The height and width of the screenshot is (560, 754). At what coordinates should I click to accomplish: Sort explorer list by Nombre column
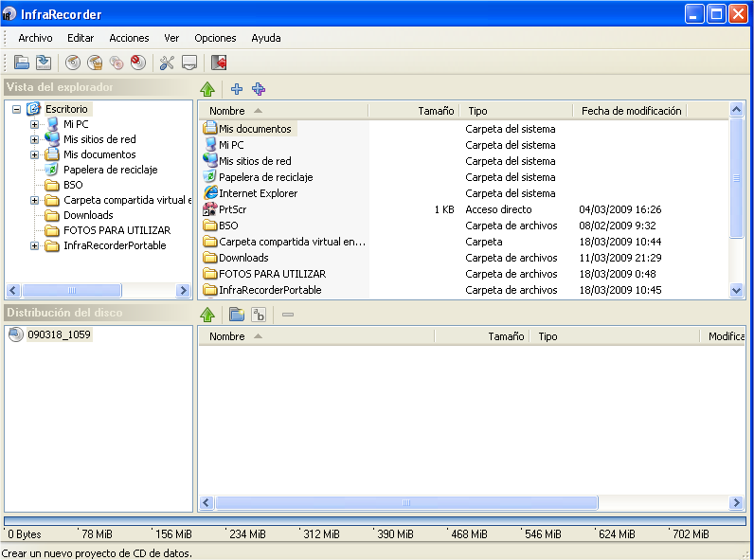pos(284,111)
